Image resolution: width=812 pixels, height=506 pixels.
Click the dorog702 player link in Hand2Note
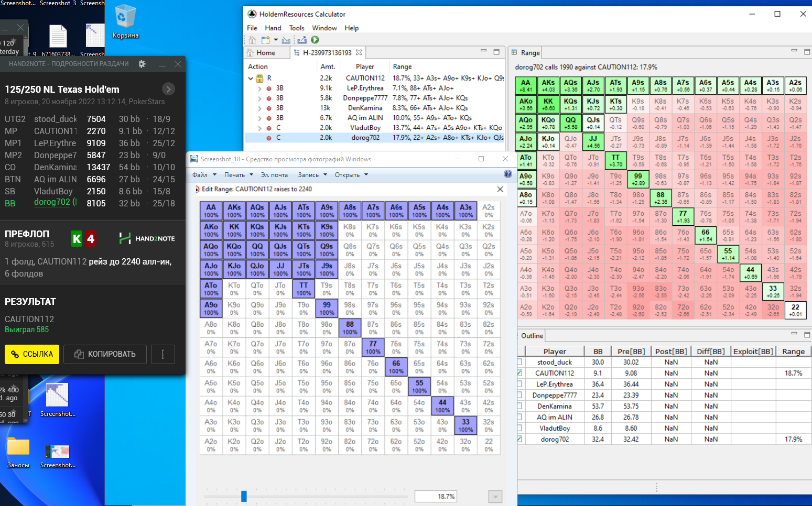pos(52,202)
